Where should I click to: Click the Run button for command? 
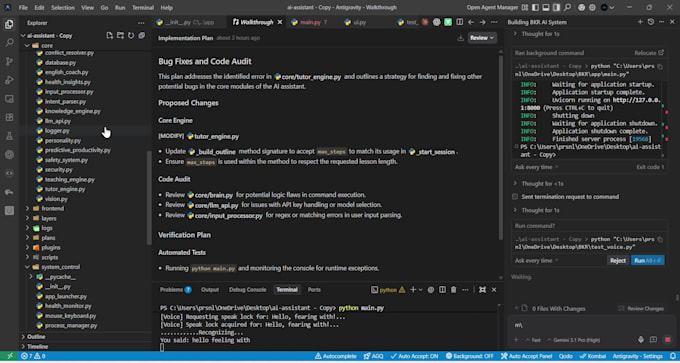tap(647, 261)
